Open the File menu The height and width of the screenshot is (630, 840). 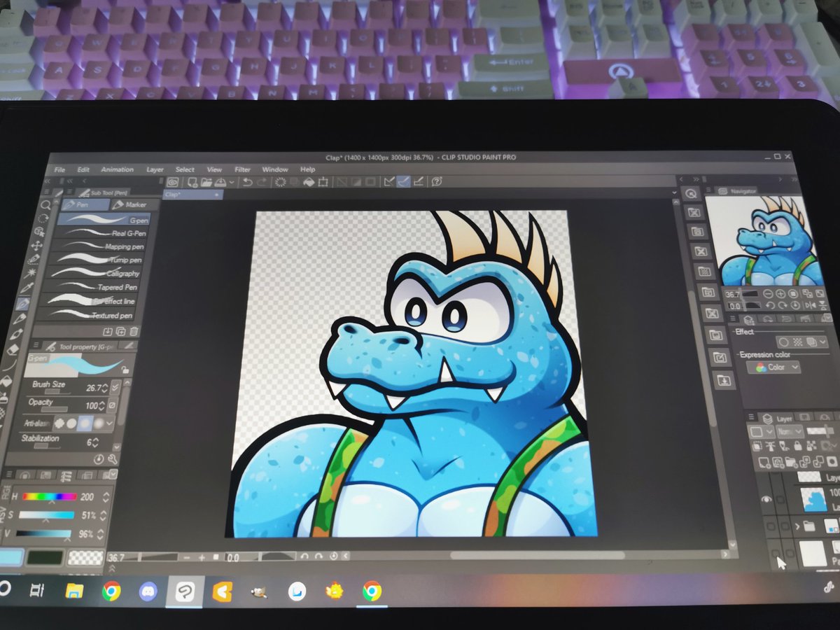(x=59, y=169)
